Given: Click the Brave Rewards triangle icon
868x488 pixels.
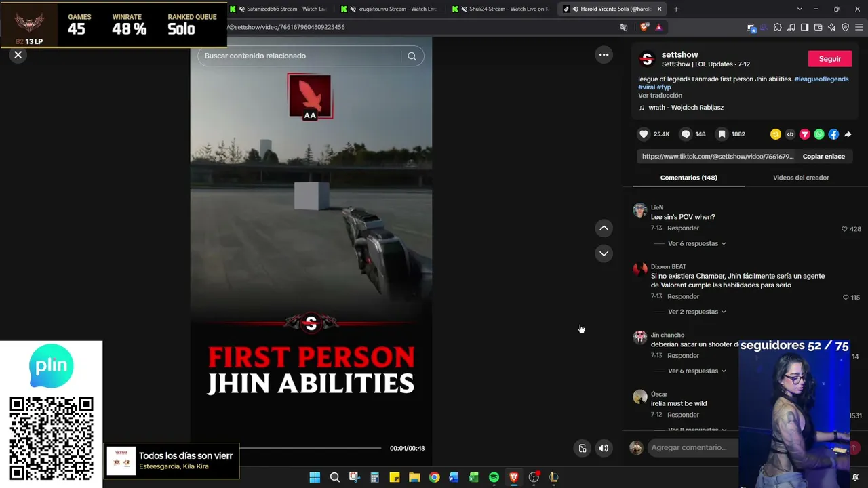Looking at the screenshot, I should 658,27.
